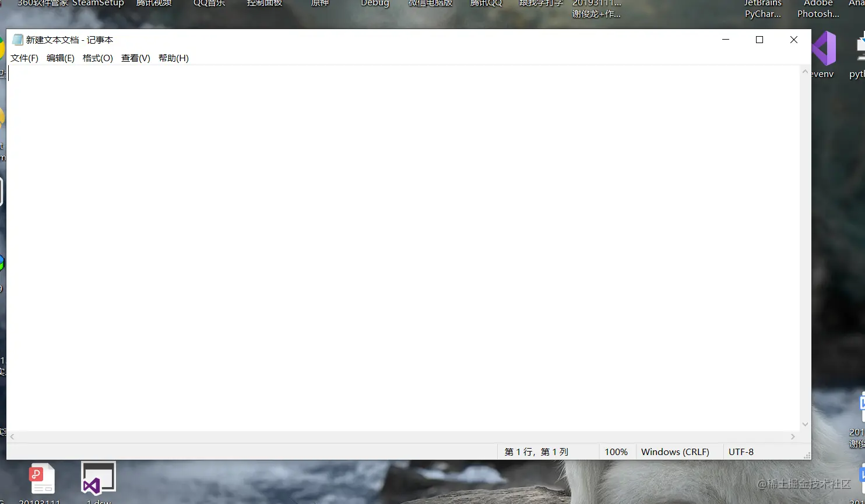Click the horizontal scrollbar right arrow
The image size is (865, 504).
(x=793, y=436)
